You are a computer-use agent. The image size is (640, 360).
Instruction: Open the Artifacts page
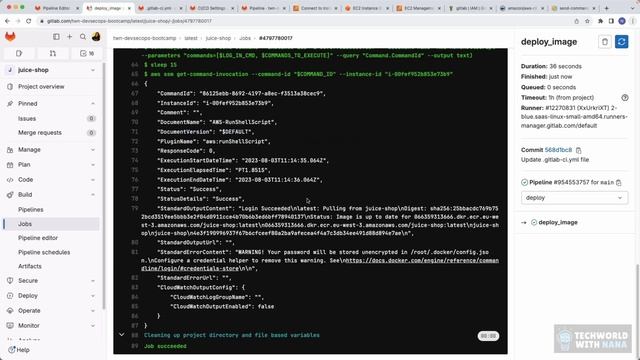click(x=52, y=266)
